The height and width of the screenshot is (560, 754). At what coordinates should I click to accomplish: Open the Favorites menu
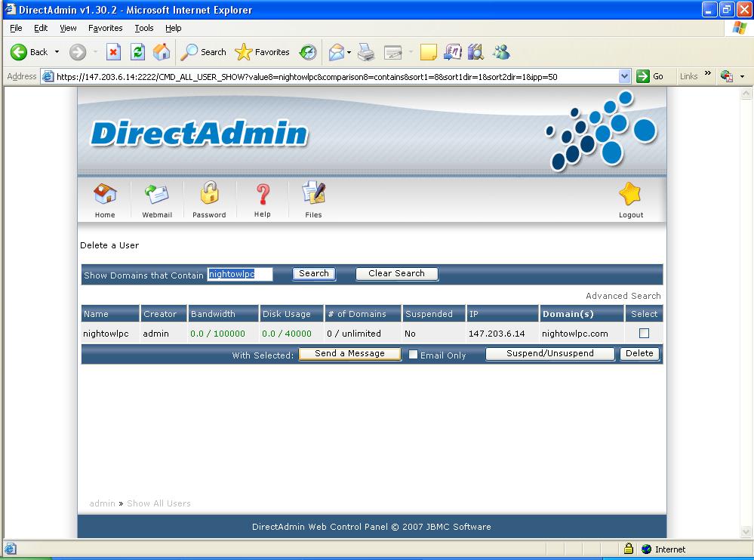coord(106,28)
